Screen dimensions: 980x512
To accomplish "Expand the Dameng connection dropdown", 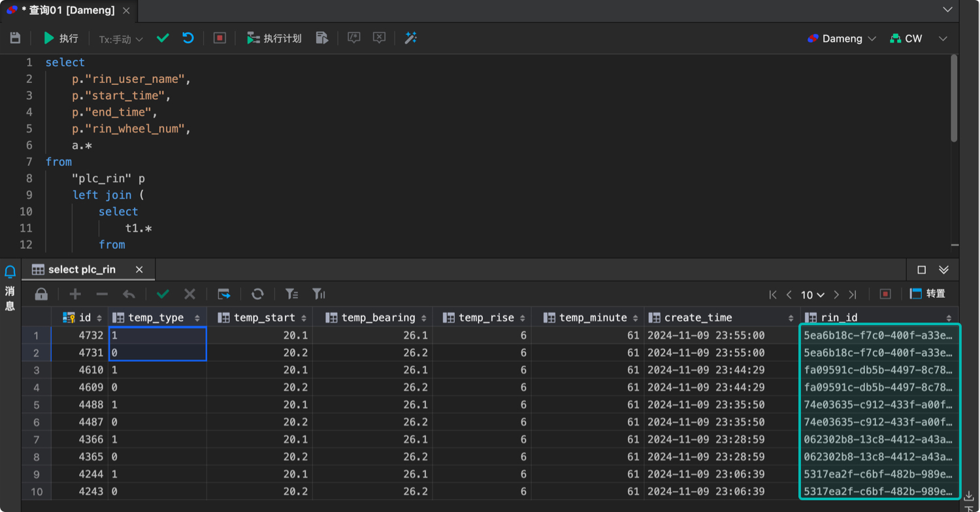I will pos(841,39).
